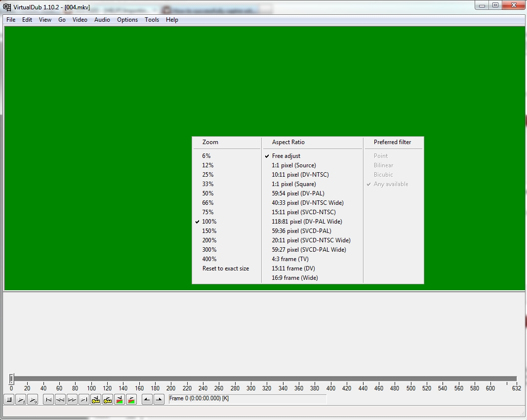Select 33% zoom
Image resolution: width=527 pixels, height=420 pixels.
[227, 184]
